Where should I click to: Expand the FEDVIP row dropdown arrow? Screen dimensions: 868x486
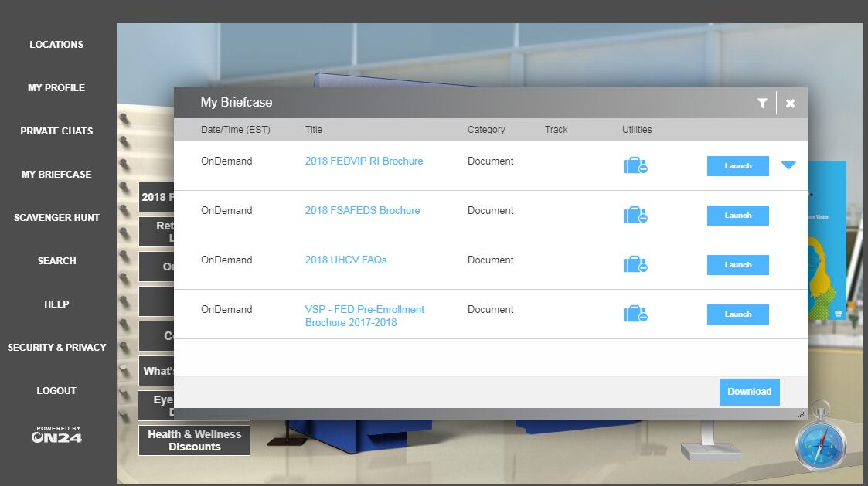pyautogui.click(x=788, y=165)
